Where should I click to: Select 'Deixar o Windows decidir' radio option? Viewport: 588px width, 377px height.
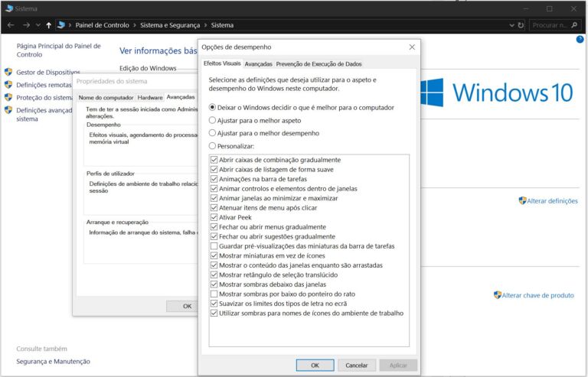(212, 108)
